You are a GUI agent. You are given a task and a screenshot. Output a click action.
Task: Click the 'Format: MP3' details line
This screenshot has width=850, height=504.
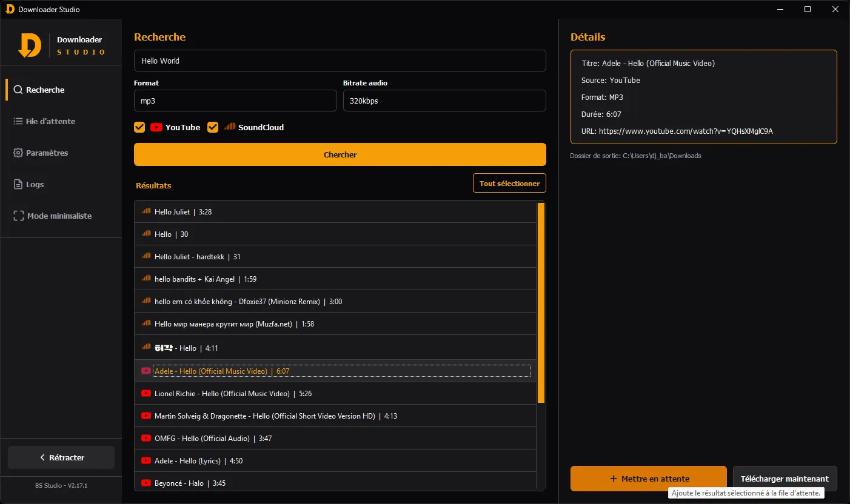point(602,97)
